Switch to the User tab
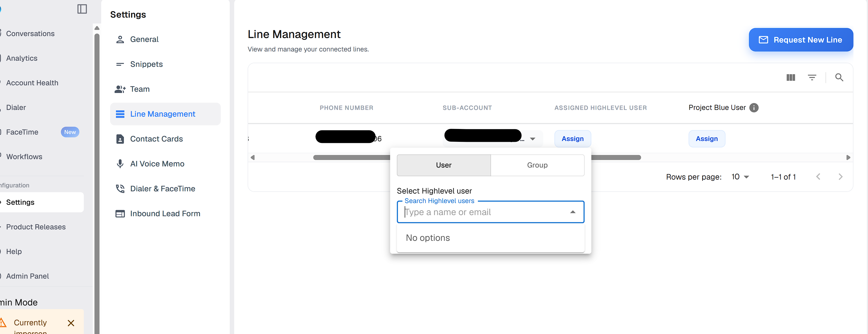The image size is (868, 334). [x=444, y=165]
